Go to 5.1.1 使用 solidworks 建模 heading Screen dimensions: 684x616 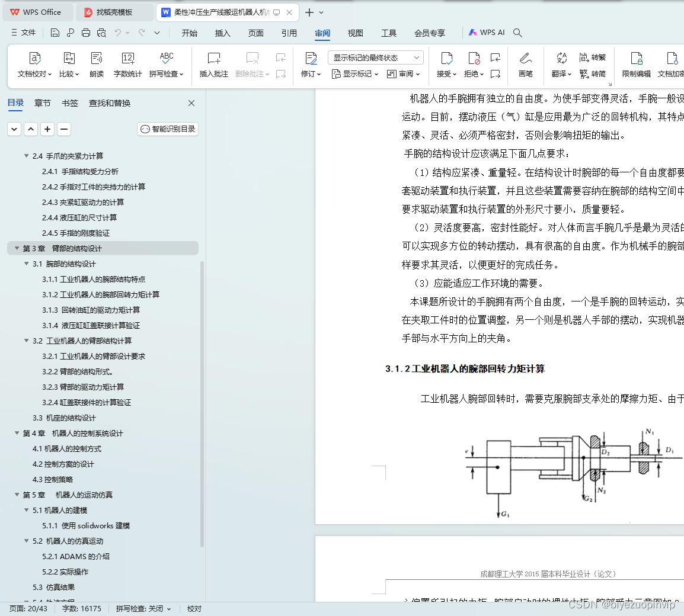point(86,526)
